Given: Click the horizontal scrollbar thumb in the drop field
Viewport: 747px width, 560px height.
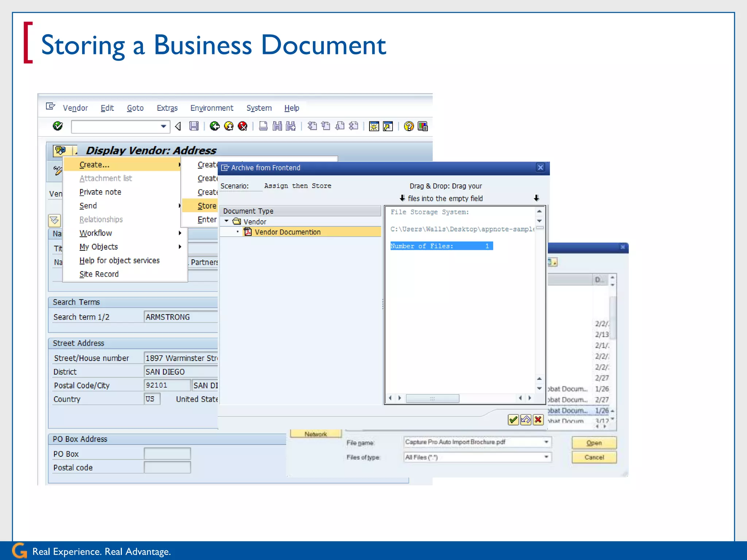Looking at the screenshot, I should pyautogui.click(x=432, y=398).
